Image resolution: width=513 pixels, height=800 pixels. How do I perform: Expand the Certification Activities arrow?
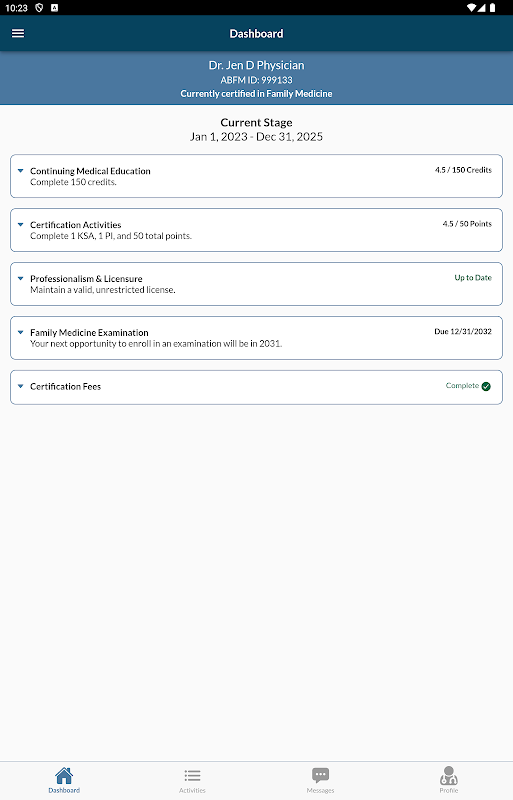tap(20, 224)
